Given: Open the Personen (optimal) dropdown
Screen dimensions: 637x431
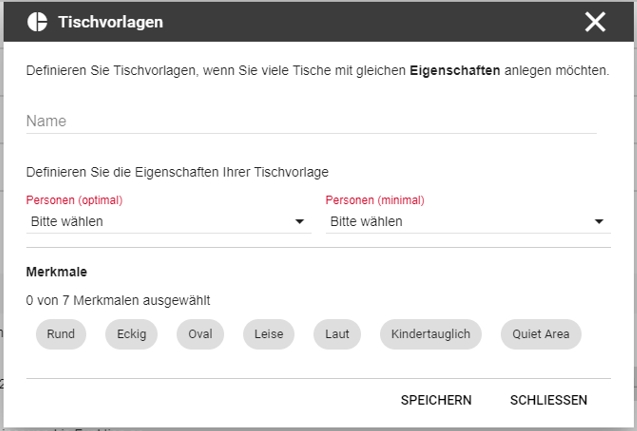Looking at the screenshot, I should click(169, 221).
